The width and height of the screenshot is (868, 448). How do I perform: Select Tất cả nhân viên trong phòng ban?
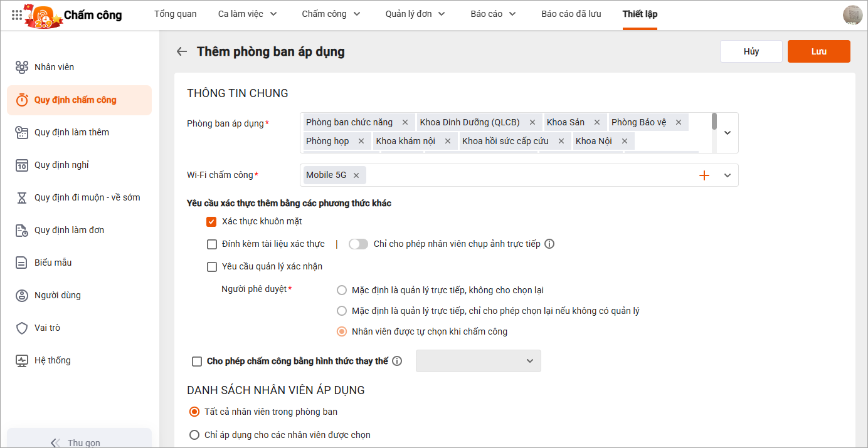click(194, 412)
